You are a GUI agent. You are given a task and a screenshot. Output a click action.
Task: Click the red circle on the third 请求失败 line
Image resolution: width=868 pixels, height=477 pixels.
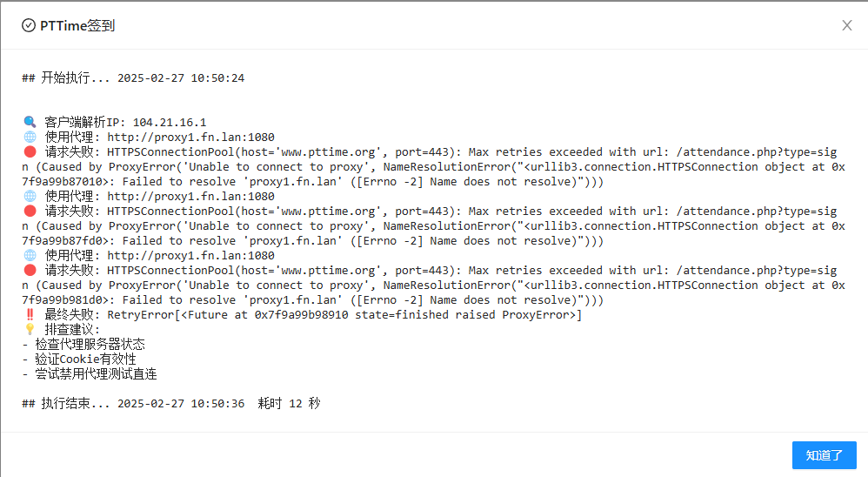pos(30,271)
